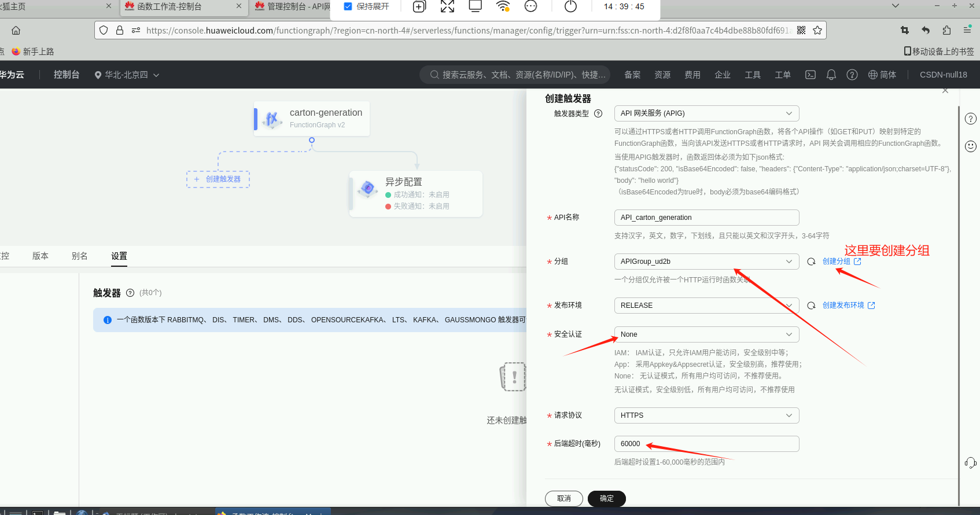
Task: Click the console search box
Action: tap(516, 75)
